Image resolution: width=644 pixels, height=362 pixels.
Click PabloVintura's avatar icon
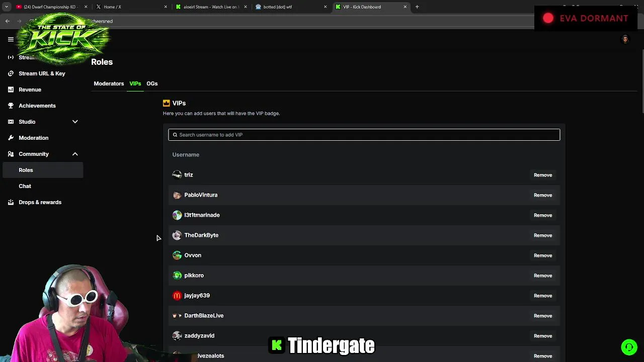coord(177,195)
